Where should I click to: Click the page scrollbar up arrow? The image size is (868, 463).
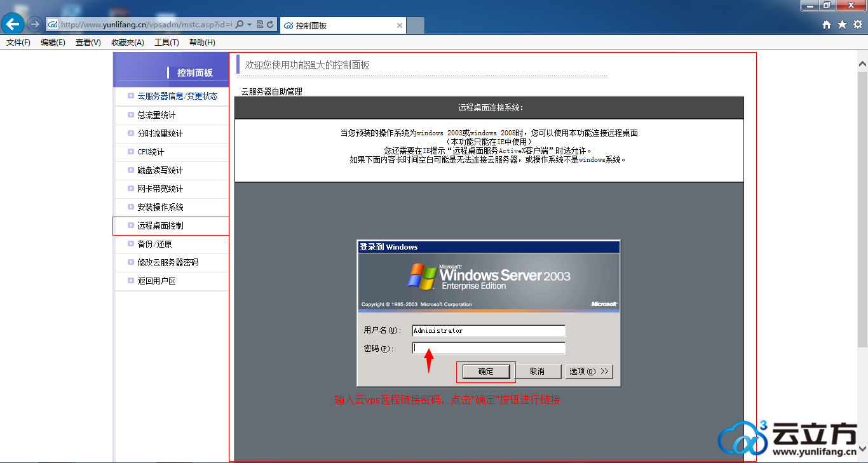tap(862, 64)
